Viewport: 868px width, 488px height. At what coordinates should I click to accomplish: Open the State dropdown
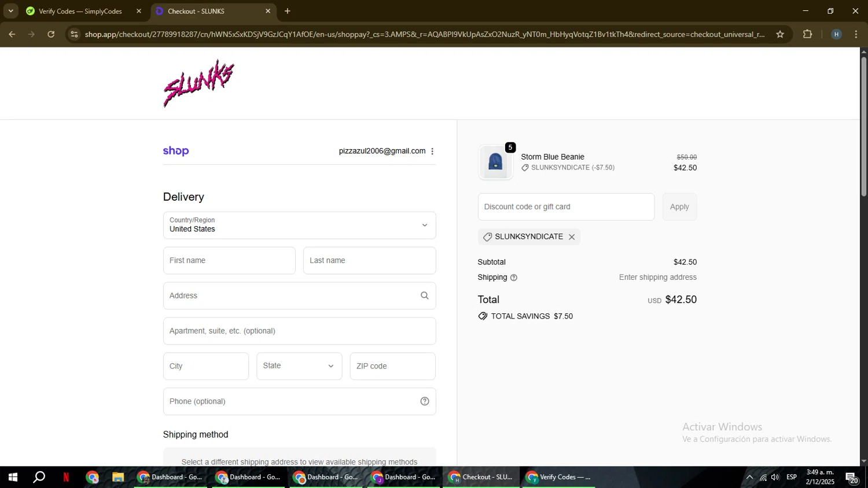(299, 366)
